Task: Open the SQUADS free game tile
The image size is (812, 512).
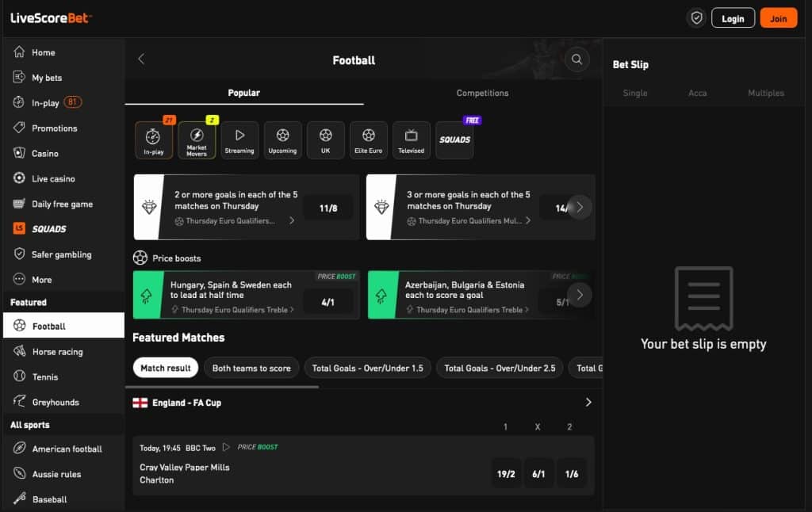Action: click(455, 140)
